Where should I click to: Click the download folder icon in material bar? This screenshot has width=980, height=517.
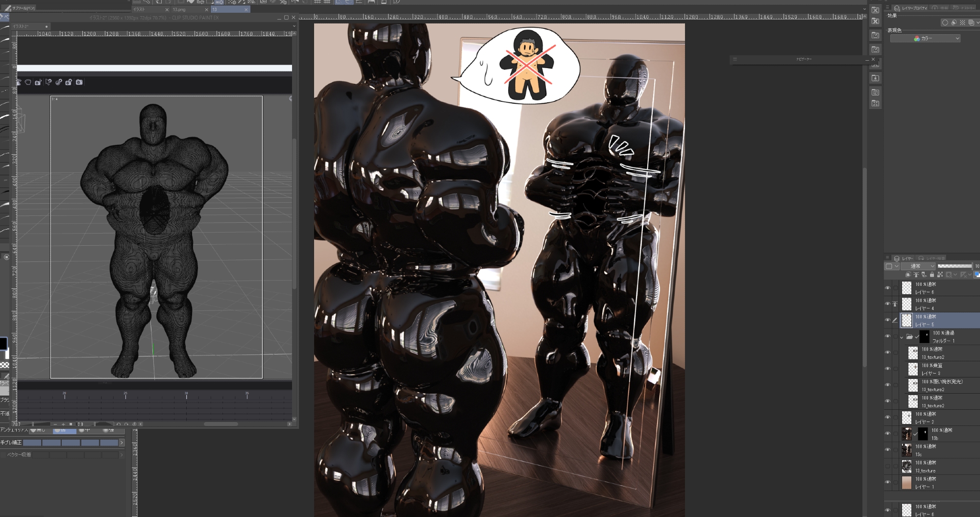point(875,78)
